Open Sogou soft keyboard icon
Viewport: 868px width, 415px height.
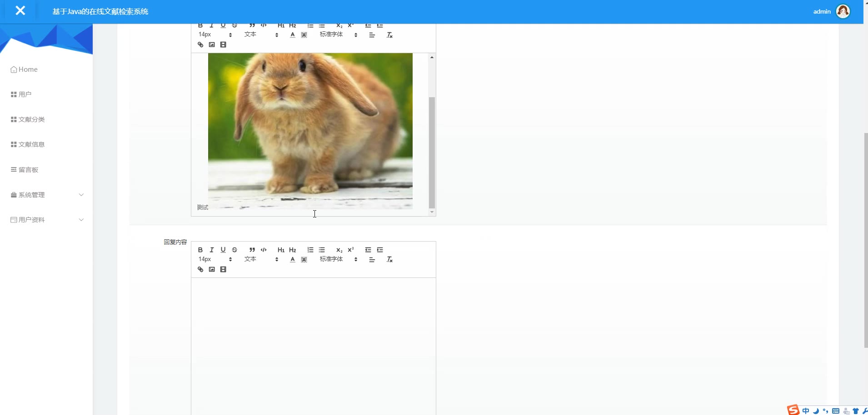pyautogui.click(x=836, y=411)
